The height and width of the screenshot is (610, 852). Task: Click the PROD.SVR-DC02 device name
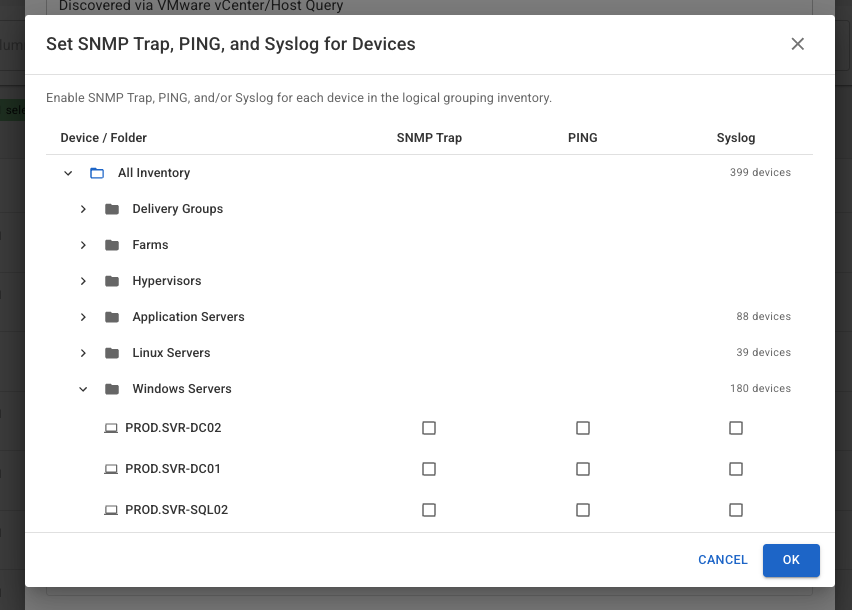pyautogui.click(x=173, y=428)
